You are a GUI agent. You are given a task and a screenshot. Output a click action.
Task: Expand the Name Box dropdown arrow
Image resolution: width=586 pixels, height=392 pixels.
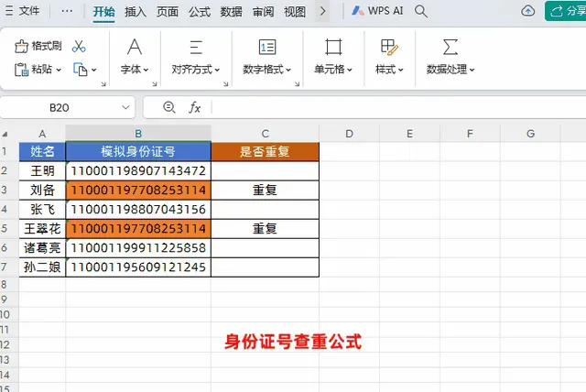coord(125,108)
